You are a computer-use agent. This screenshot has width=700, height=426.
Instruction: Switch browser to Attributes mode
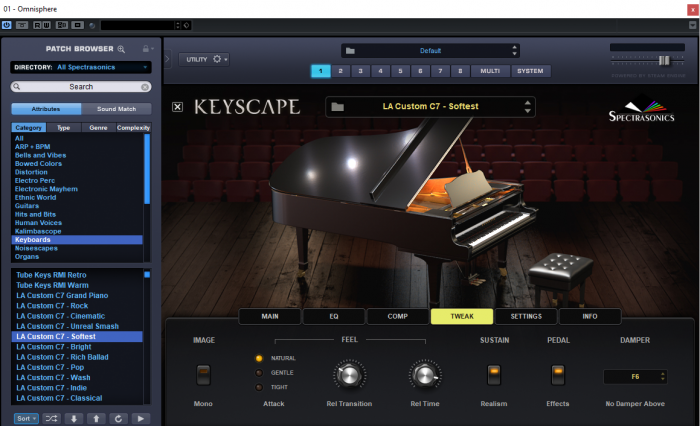point(46,109)
